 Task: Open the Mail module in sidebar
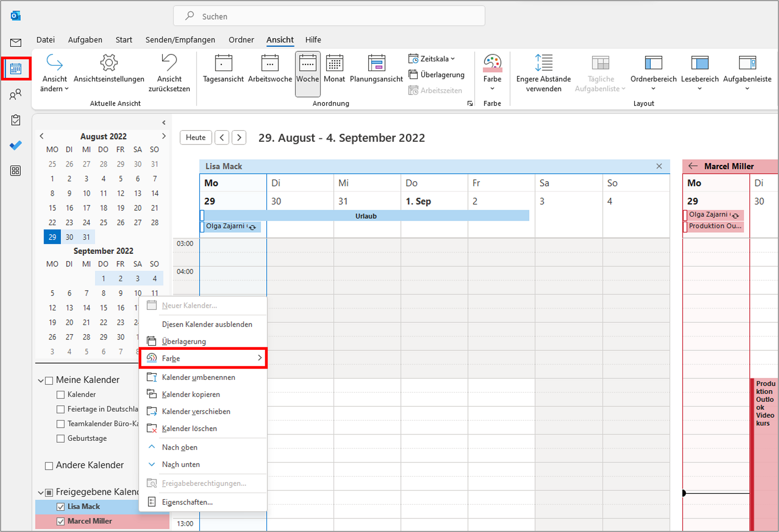(x=16, y=43)
